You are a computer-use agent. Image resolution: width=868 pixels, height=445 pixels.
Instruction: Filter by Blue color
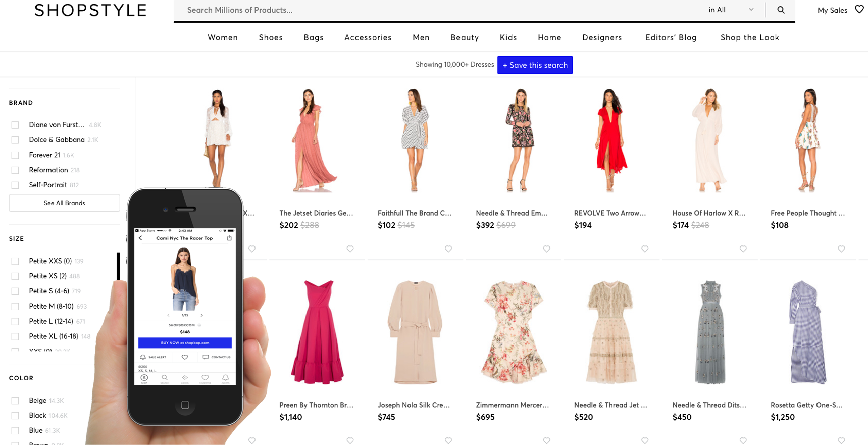pos(15,431)
